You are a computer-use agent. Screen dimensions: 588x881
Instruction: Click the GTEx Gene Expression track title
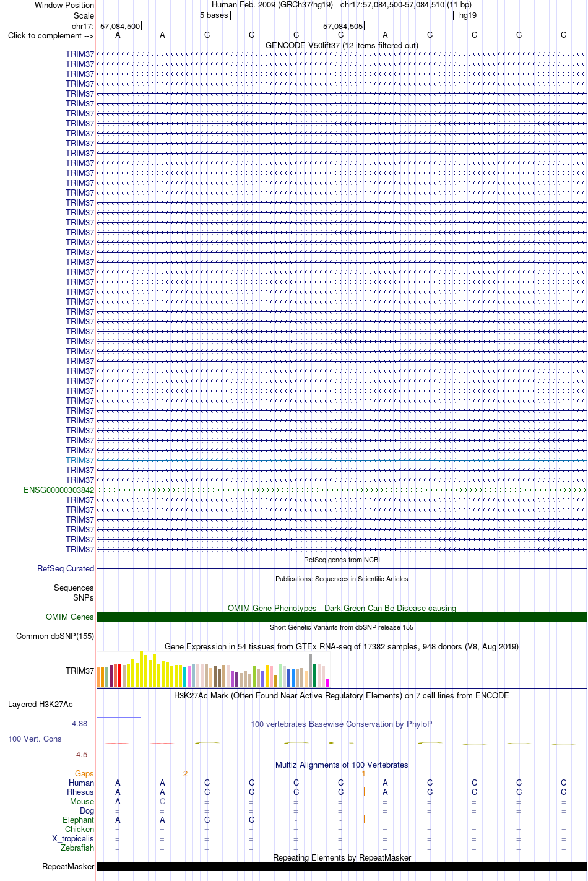342,646
